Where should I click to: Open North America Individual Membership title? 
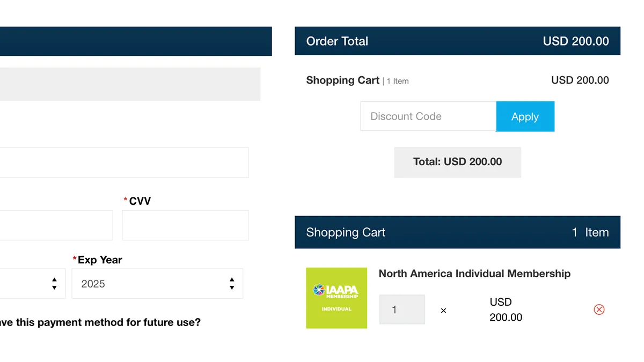(474, 274)
